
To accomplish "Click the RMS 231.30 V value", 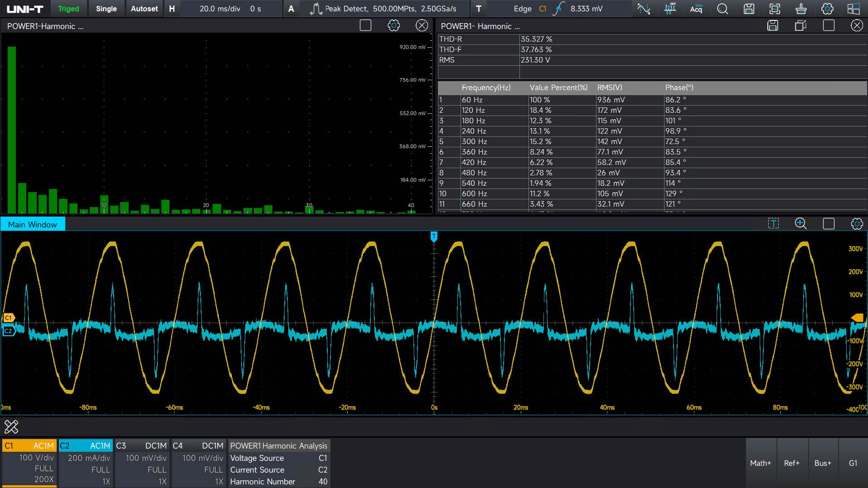I will 535,60.
